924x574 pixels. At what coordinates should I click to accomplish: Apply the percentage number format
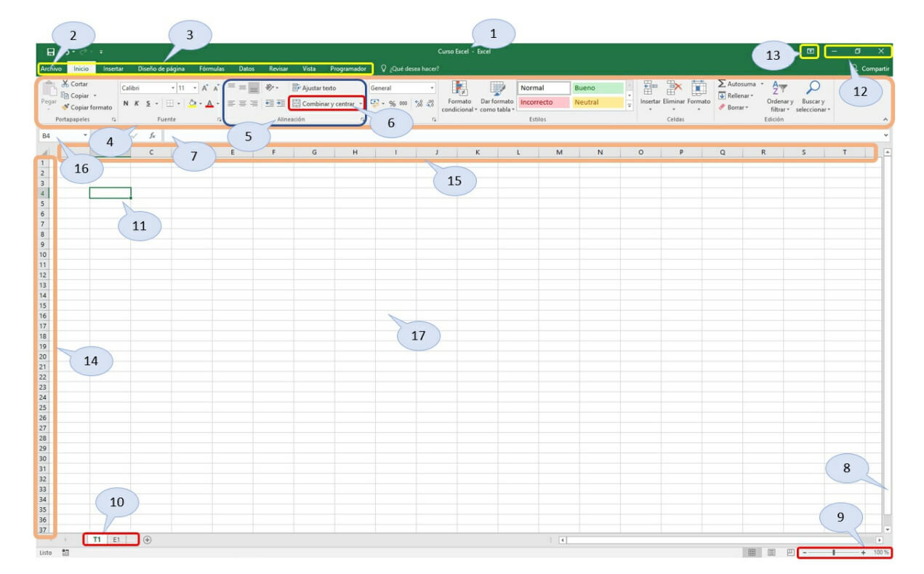392,103
